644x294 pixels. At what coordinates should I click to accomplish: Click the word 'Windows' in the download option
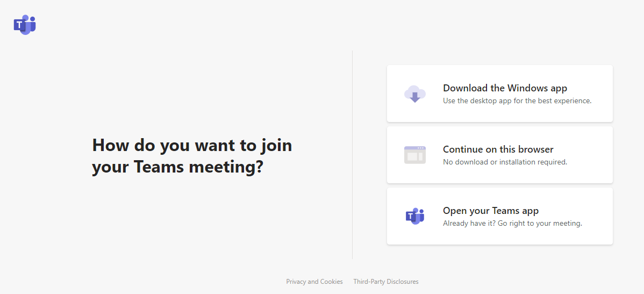tap(527, 88)
